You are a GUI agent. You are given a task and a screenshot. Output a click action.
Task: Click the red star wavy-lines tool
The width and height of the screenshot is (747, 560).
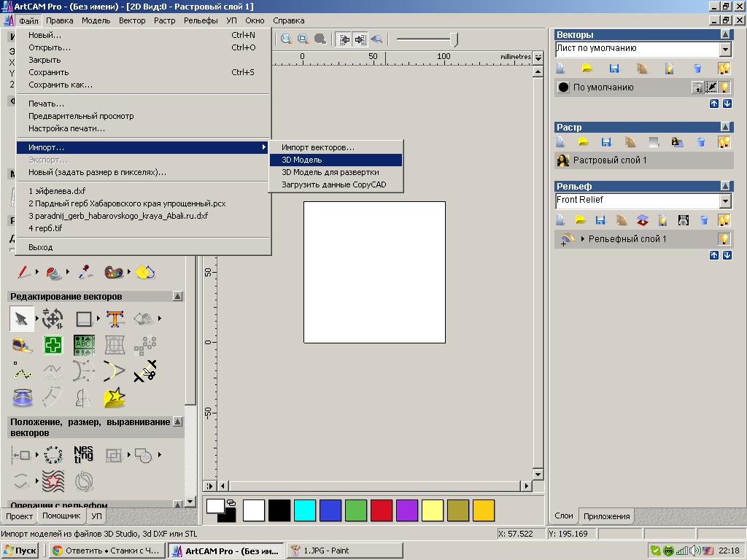click(x=53, y=481)
